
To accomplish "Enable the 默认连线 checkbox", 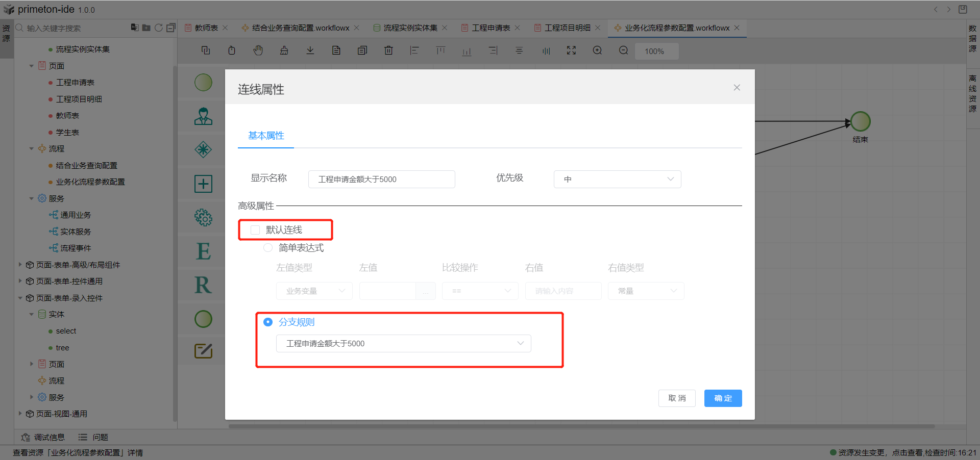I will tap(255, 230).
